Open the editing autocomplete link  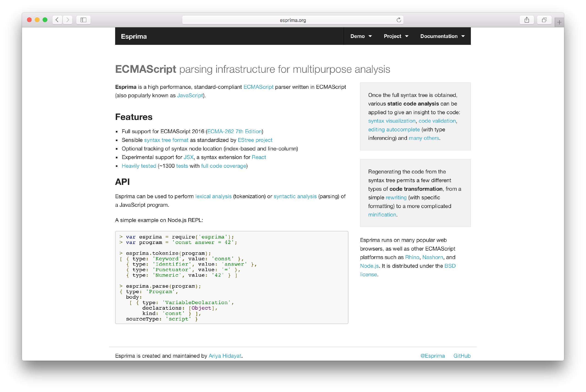pyautogui.click(x=394, y=130)
